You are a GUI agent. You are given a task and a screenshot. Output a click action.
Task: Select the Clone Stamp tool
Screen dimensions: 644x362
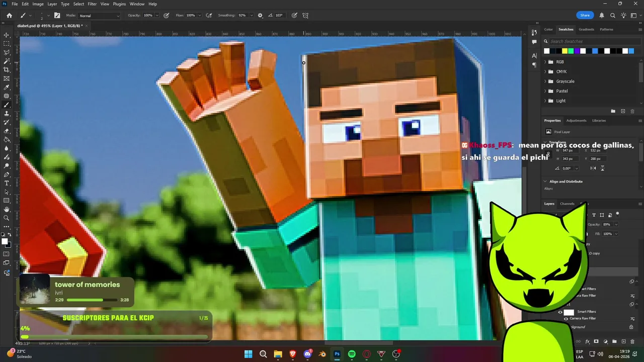click(7, 114)
